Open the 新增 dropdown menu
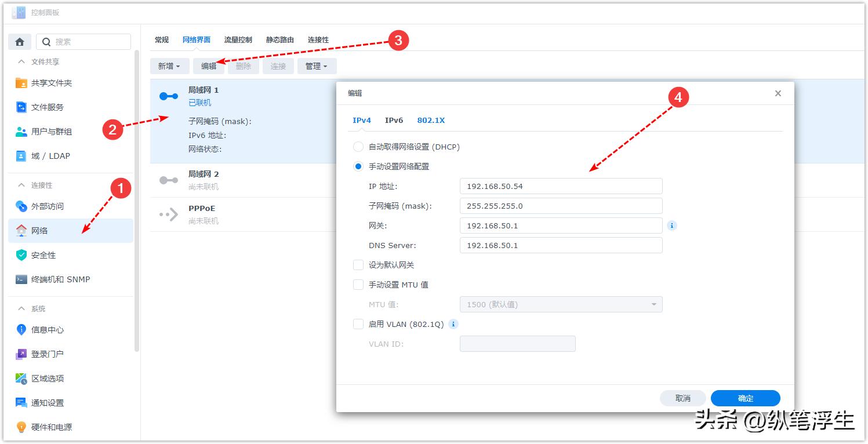 169,65
